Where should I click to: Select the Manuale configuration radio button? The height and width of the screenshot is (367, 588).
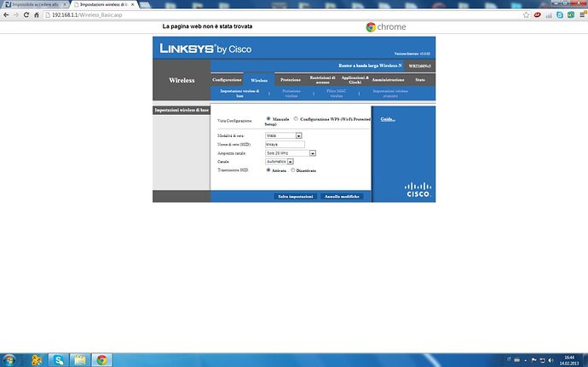coord(268,118)
